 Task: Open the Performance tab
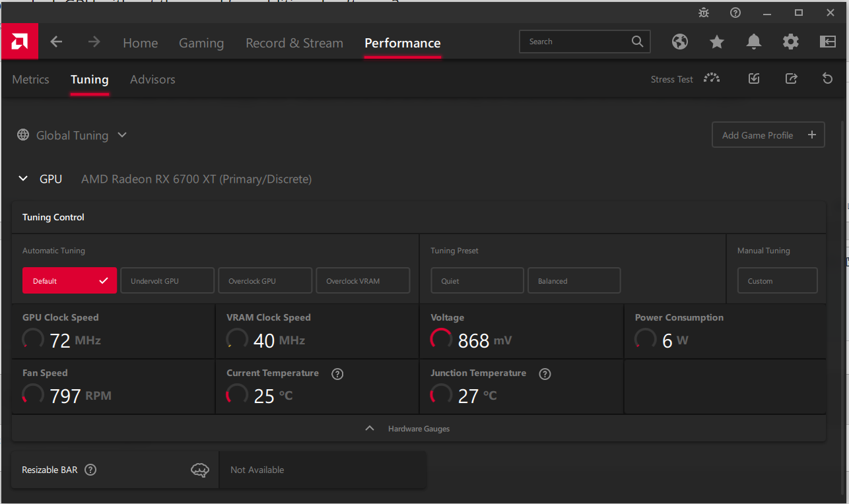coord(403,43)
